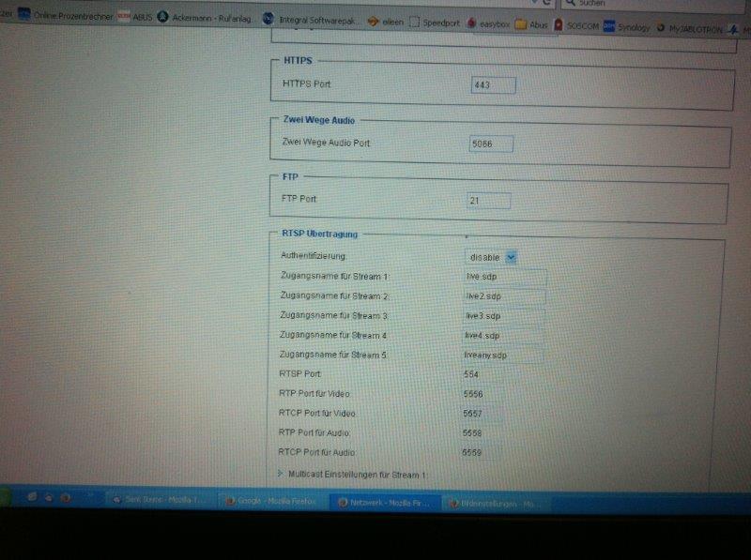
Task: Open the Synology bookmark
Action: 627,27
